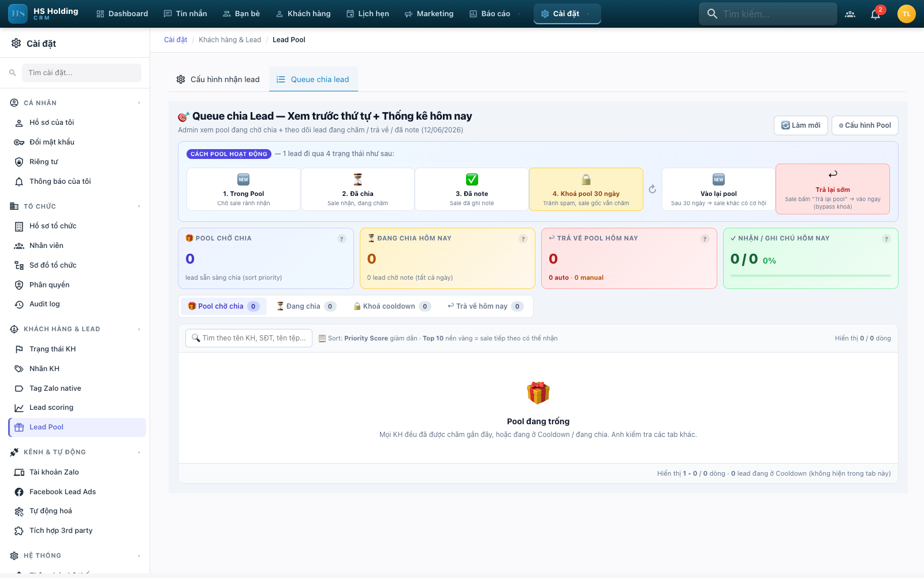The width and height of the screenshot is (924, 578).
Task: Click the 1. Trong Pool step card
Action: coord(244,189)
